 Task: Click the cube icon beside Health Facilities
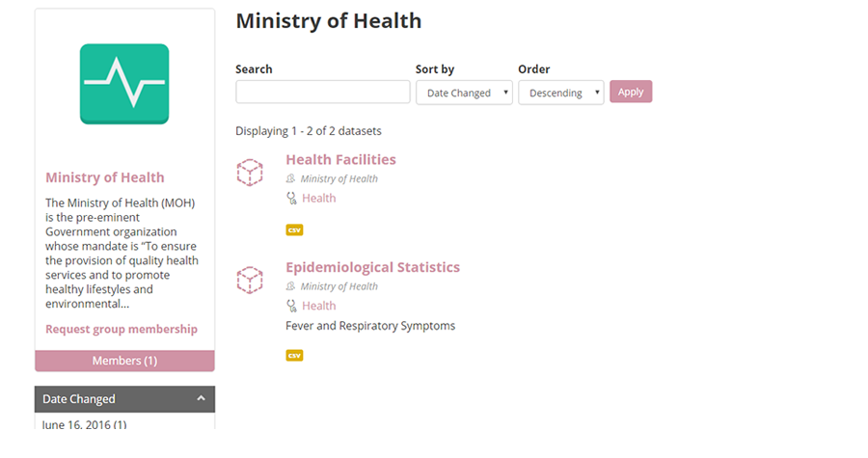click(250, 173)
